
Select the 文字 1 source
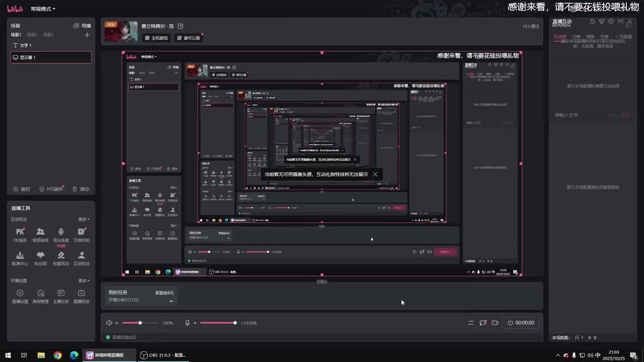pyautogui.click(x=51, y=45)
